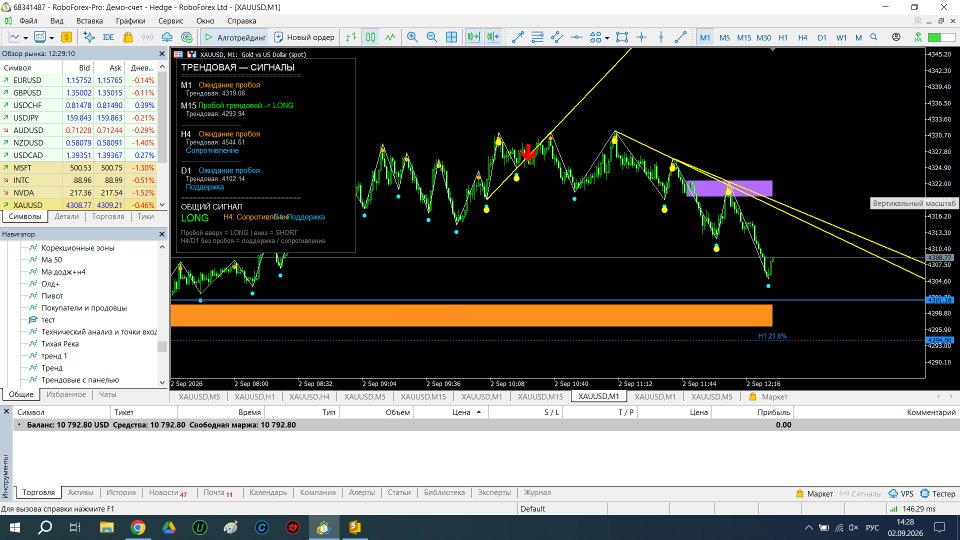Select Тихая Река indicator in Navigator

tap(60, 343)
